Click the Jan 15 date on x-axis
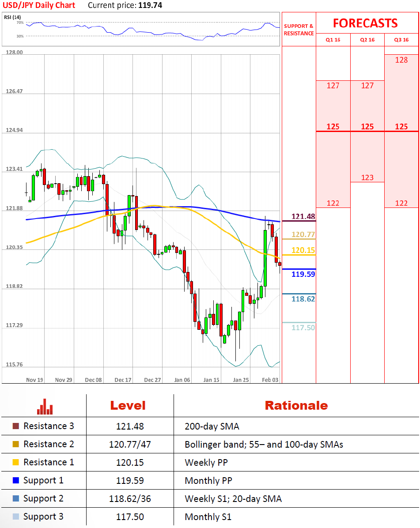The image size is (420, 528). point(212,380)
